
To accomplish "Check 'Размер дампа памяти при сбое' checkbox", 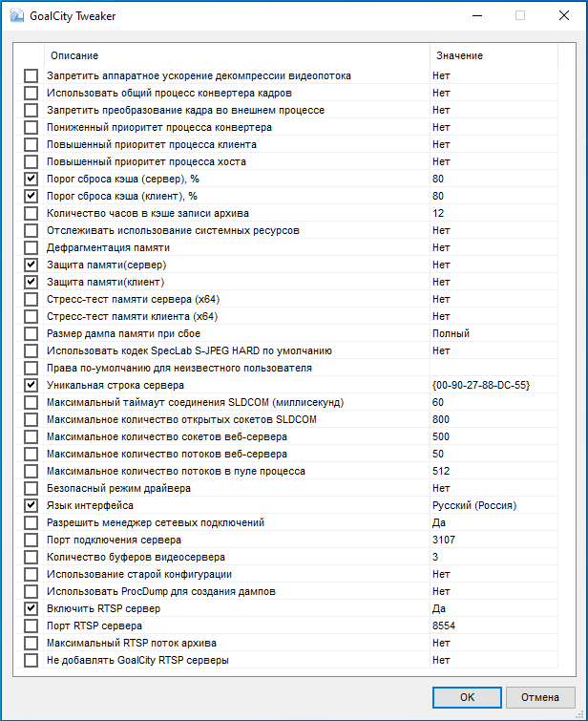I will pos(31,333).
